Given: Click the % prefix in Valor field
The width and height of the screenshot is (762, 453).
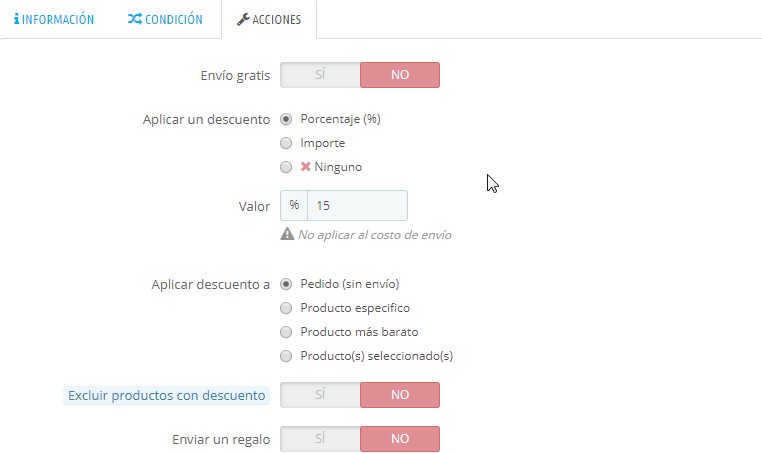Looking at the screenshot, I should click(294, 205).
